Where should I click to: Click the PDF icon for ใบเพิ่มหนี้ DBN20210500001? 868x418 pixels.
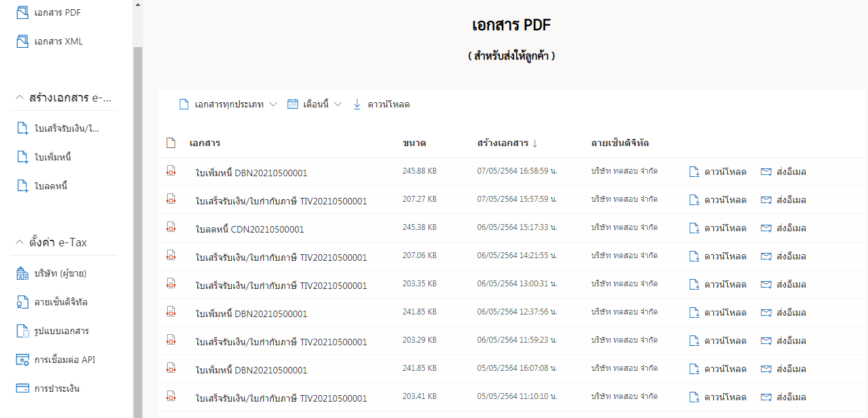[171, 170]
